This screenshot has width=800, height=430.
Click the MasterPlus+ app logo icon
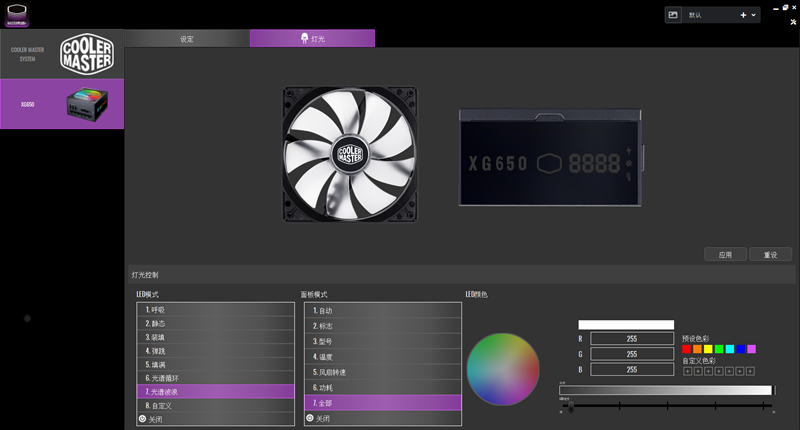[17, 15]
